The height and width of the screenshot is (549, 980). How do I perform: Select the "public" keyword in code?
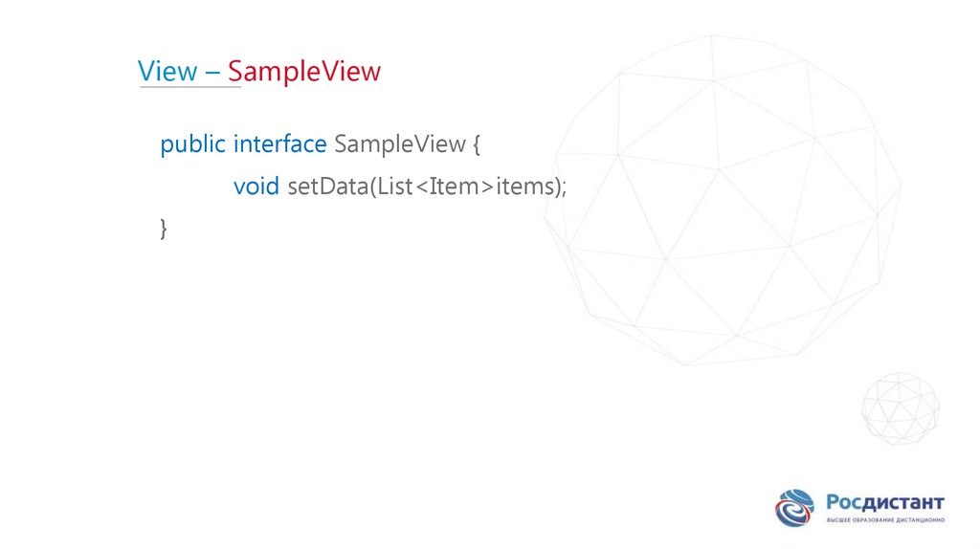tap(192, 144)
